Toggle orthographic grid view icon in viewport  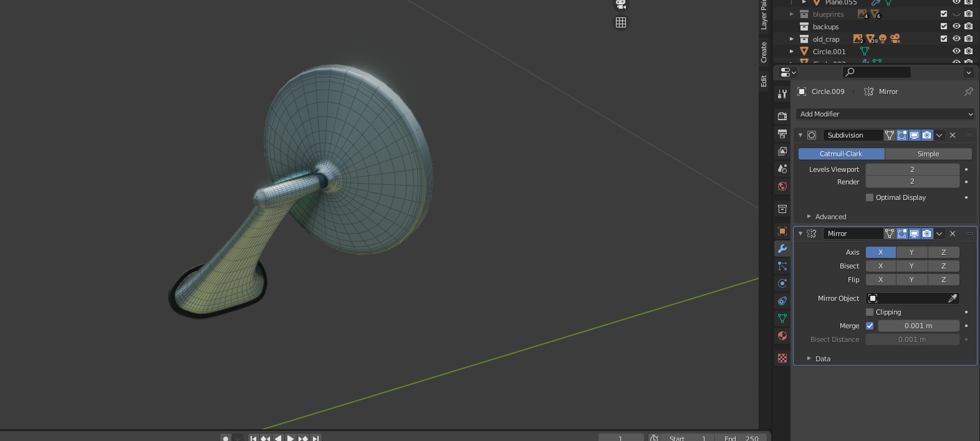[621, 22]
